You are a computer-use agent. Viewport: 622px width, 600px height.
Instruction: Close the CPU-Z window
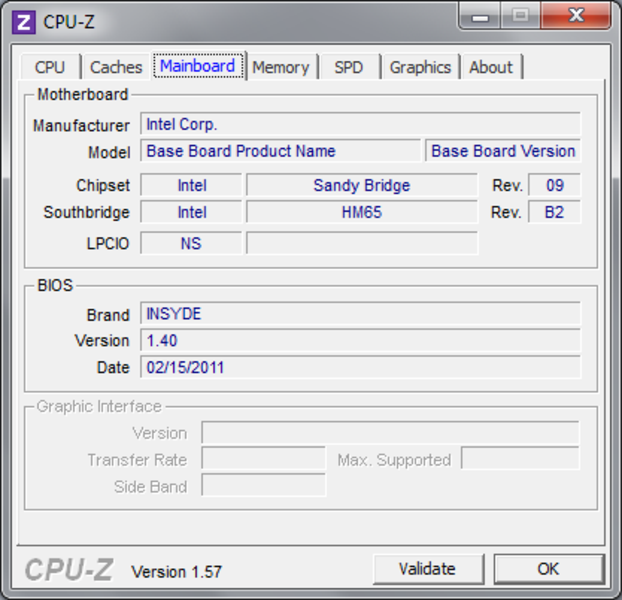[x=576, y=16]
